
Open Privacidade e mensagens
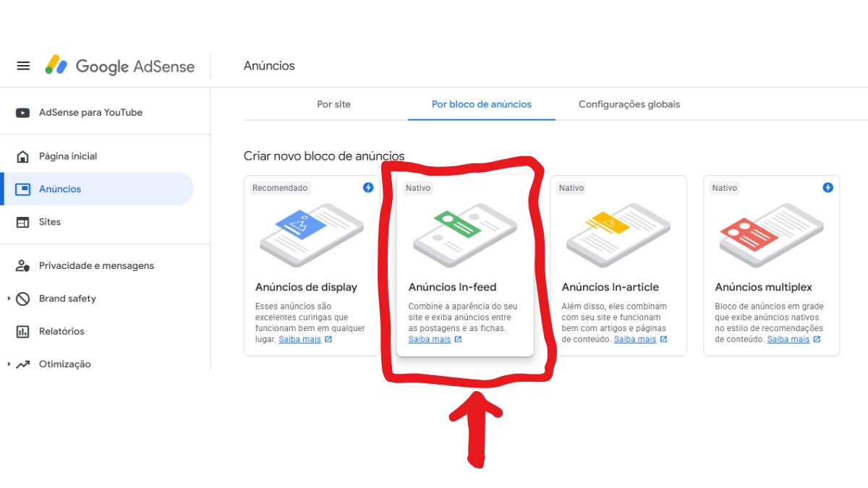(x=97, y=266)
